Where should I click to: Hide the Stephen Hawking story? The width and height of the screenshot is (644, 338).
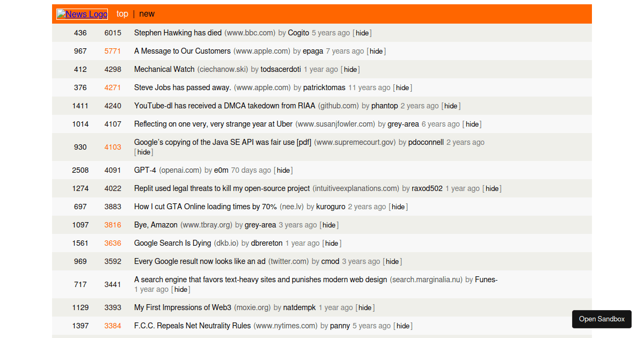tap(362, 33)
